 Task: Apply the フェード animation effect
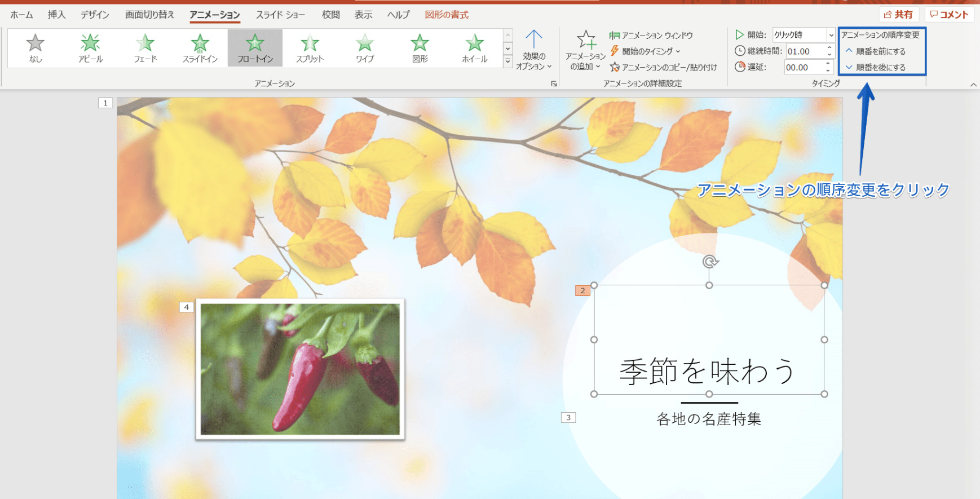click(145, 48)
